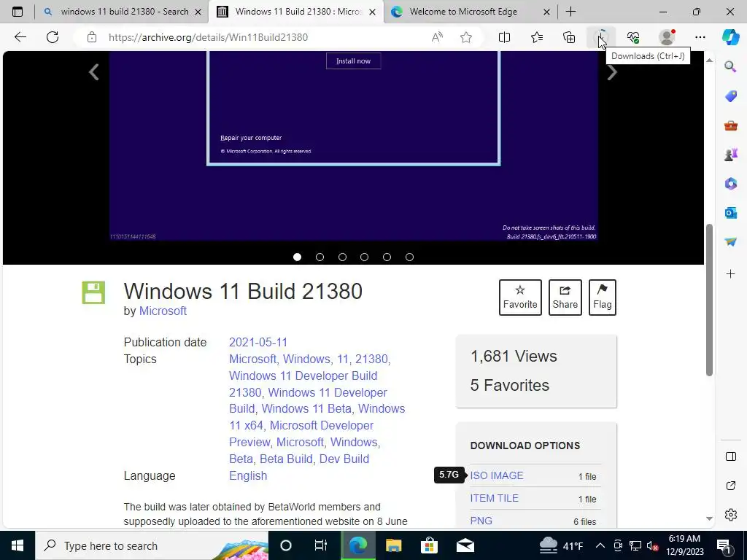
Task: Click the archive.org address bar URL
Action: (208, 37)
